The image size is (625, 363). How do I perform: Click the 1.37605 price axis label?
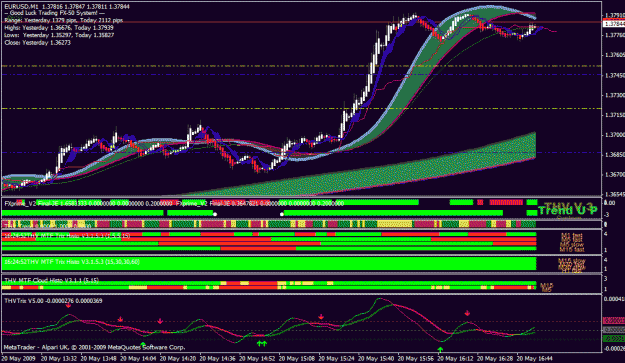coord(615,55)
